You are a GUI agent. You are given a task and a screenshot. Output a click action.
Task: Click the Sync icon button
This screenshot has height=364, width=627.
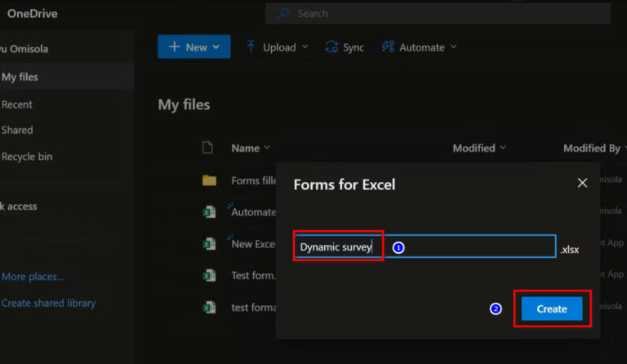point(345,47)
